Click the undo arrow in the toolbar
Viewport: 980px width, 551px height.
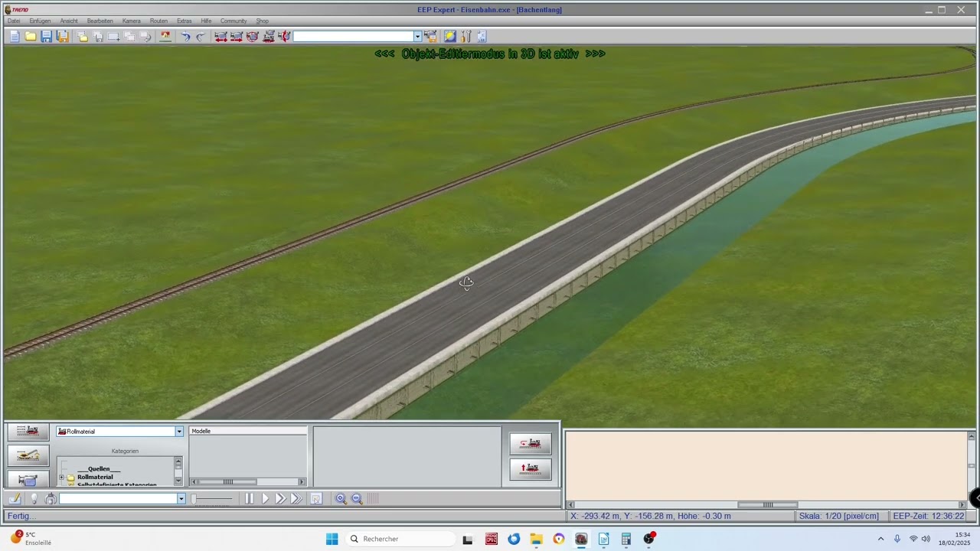[185, 36]
